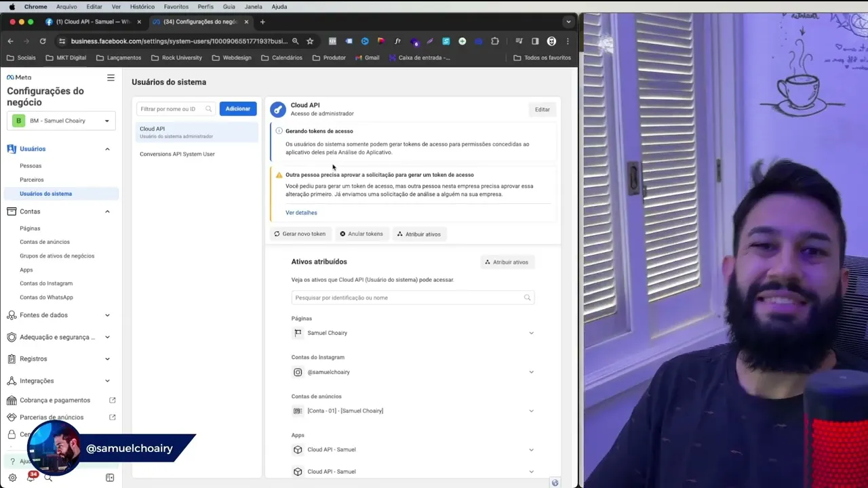The width and height of the screenshot is (868, 488).
Task: Open the Apple menu
Action: (x=12, y=7)
